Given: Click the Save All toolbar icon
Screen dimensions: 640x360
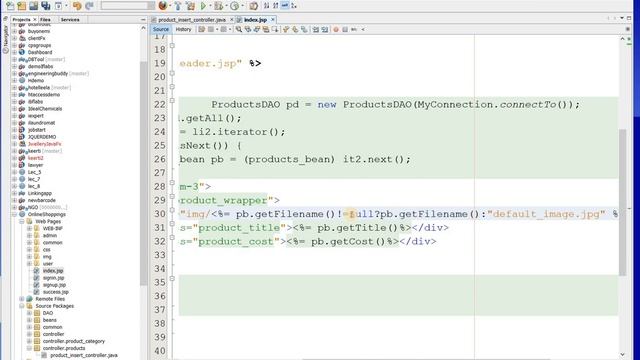Looking at the screenshot, I should (46, 6).
